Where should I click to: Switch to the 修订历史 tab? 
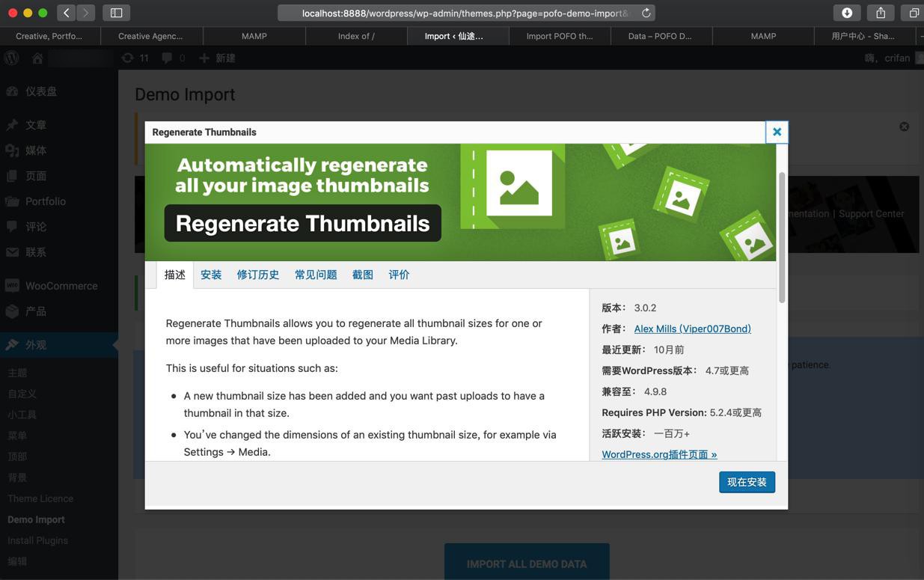coord(258,275)
